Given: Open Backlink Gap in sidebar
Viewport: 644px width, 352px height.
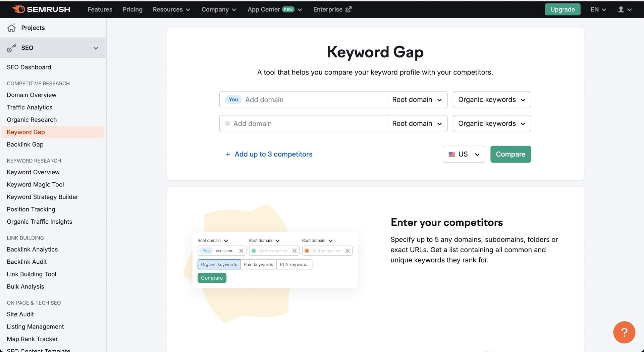Looking at the screenshot, I should [25, 144].
